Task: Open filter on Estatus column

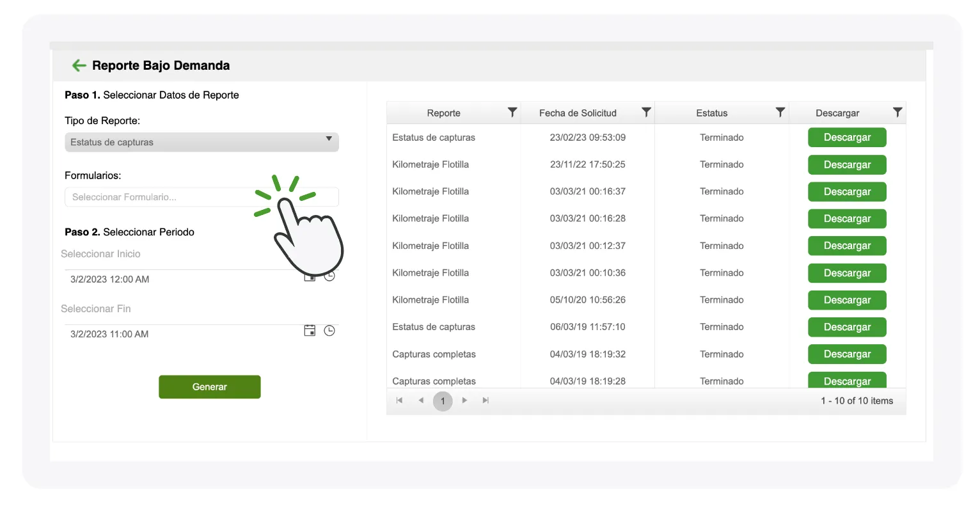Action: coord(780,113)
